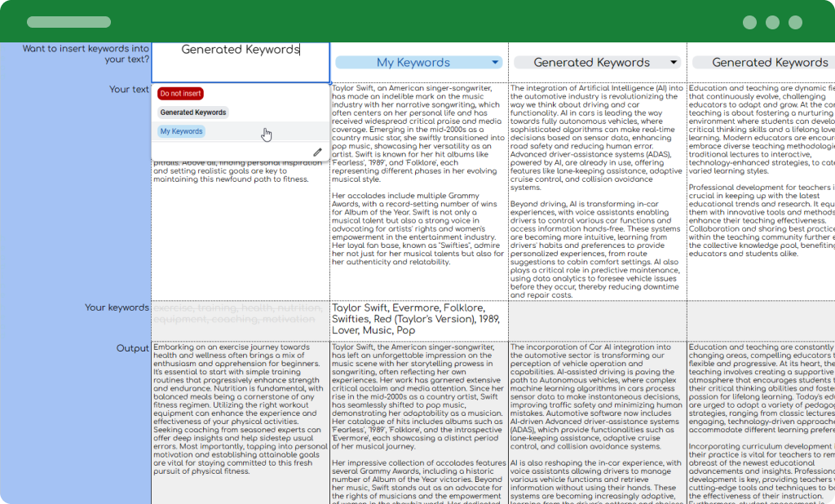Click the output cell starting 'Embarking on an exercise'
835x504 pixels.
241,422
